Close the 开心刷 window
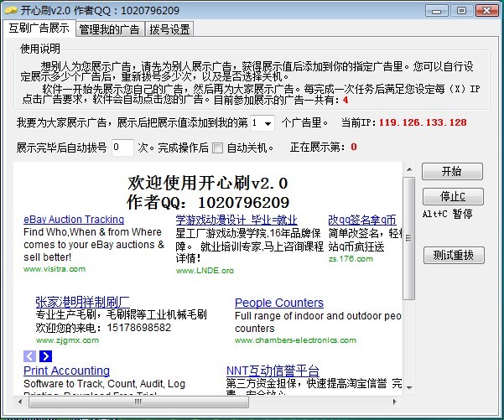 (x=487, y=11)
